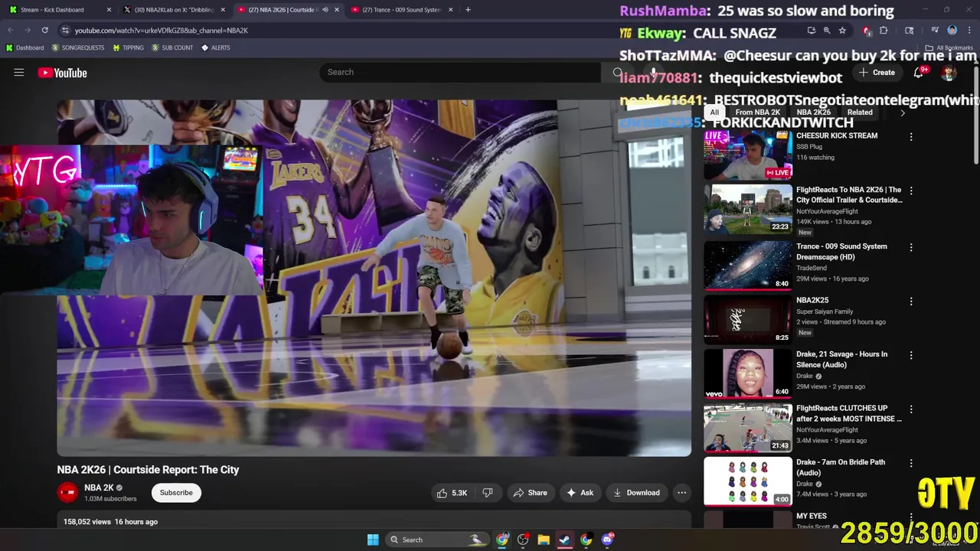This screenshot has height=551, width=980.
Task: Click the browser forward arrow
Action: 28,30
